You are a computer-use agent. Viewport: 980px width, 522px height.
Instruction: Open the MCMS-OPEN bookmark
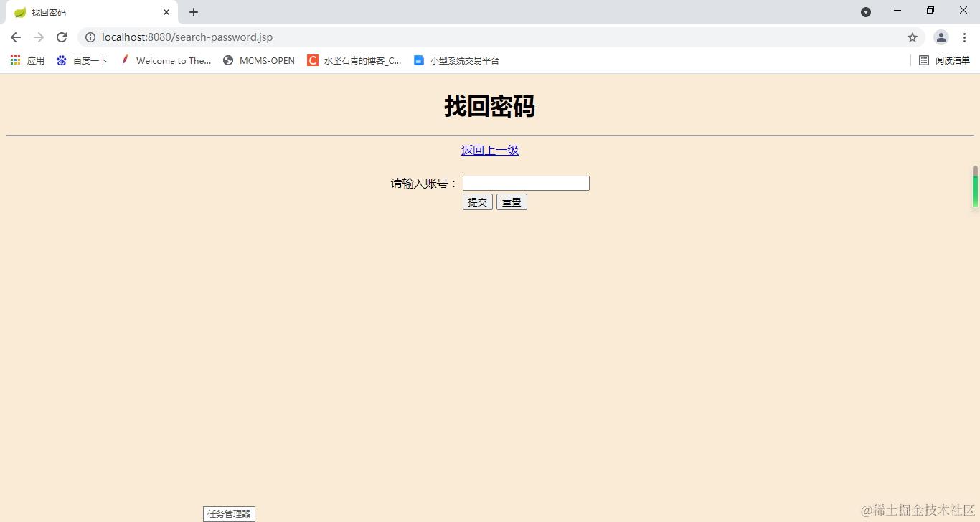click(258, 60)
